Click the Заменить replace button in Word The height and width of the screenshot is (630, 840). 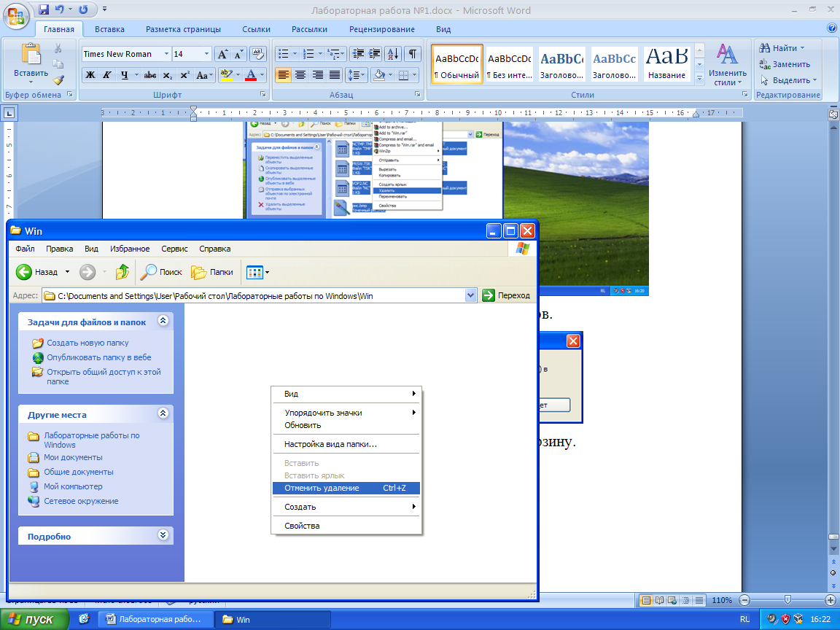(x=785, y=64)
